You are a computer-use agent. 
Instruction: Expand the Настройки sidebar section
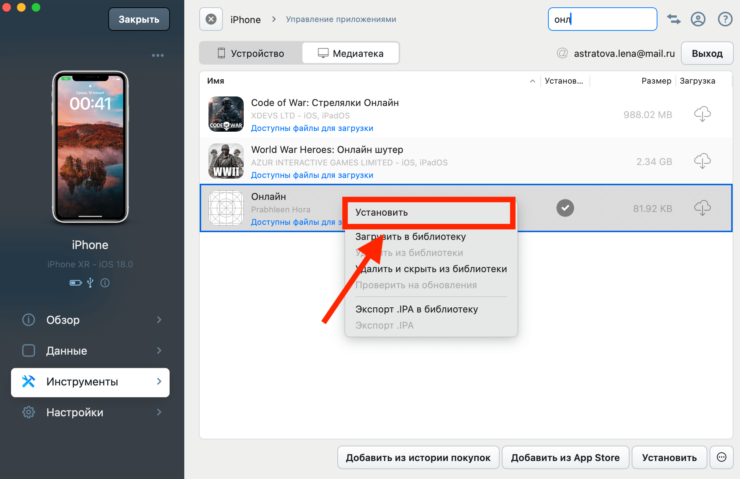point(90,412)
